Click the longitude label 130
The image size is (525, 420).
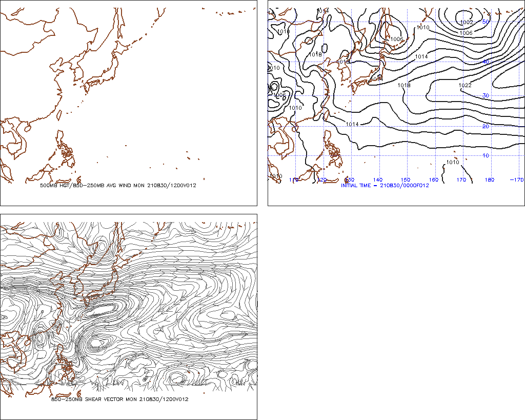click(350, 180)
